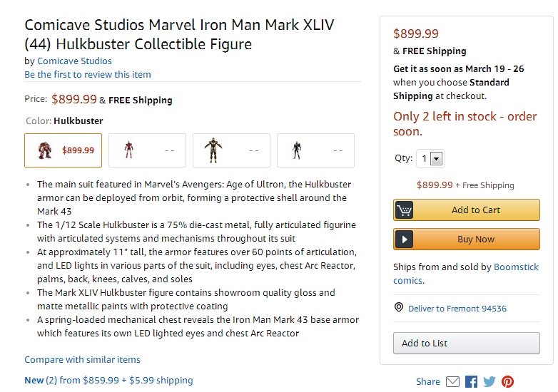558x392 pixels.
Task: Choose the gold armored figure variant
Action: (232, 150)
